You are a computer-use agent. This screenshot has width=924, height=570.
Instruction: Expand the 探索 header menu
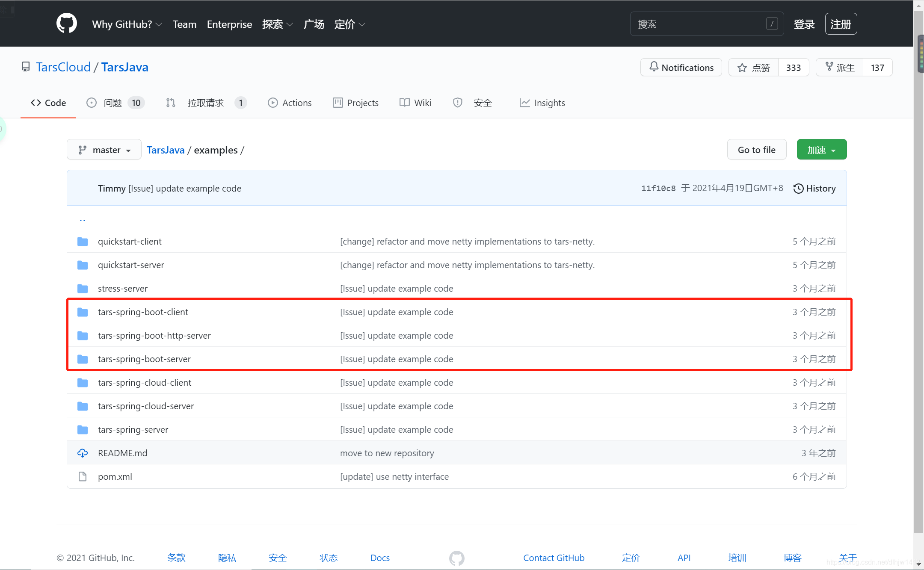click(278, 24)
